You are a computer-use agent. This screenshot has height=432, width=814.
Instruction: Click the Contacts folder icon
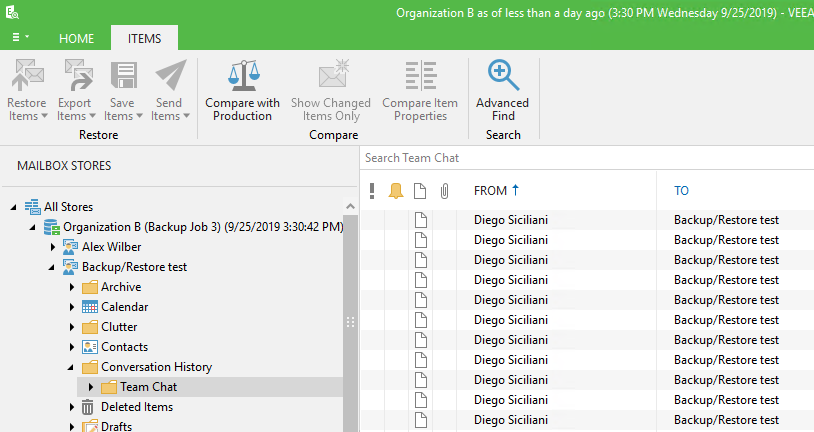pos(90,347)
